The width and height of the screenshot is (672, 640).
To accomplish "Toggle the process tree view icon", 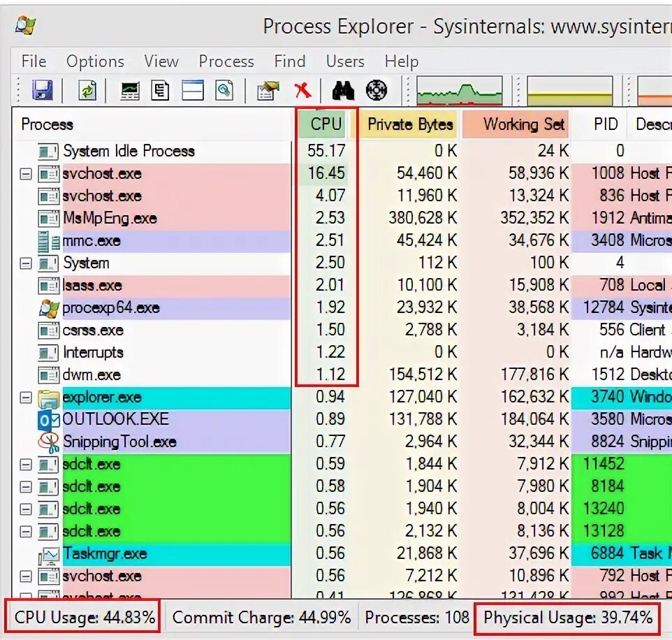I will pyautogui.click(x=160, y=90).
